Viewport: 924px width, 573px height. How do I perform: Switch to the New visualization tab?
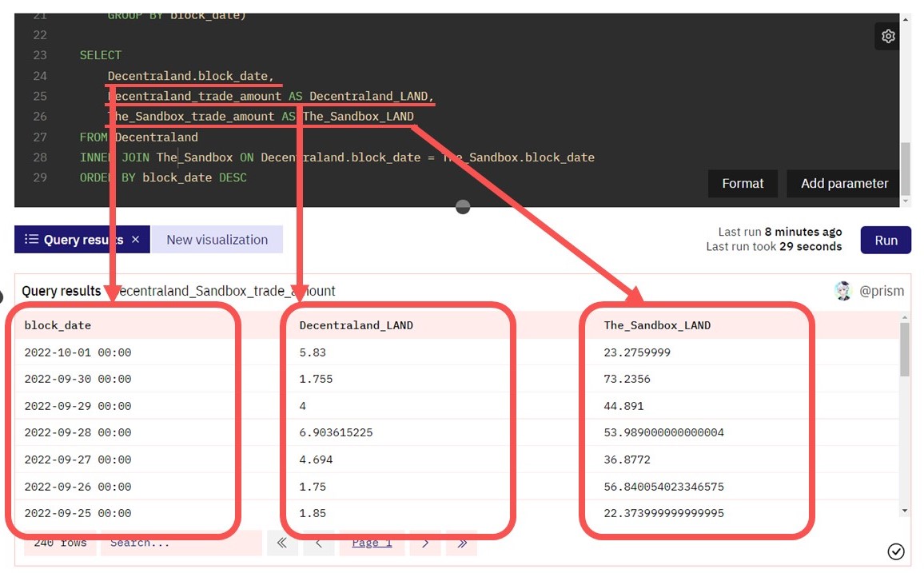[217, 239]
